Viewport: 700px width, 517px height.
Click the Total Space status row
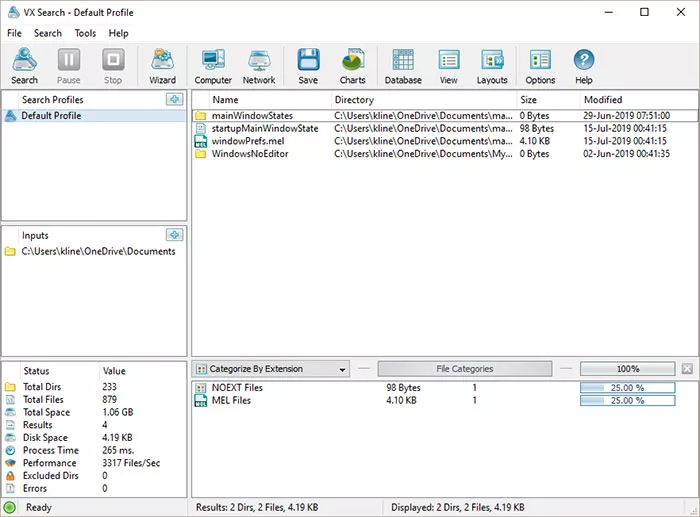[94, 412]
